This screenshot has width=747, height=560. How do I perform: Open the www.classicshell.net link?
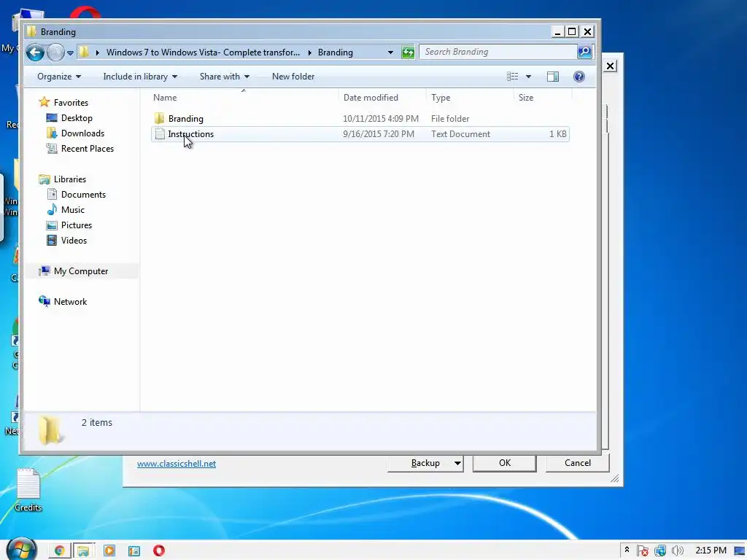point(177,464)
